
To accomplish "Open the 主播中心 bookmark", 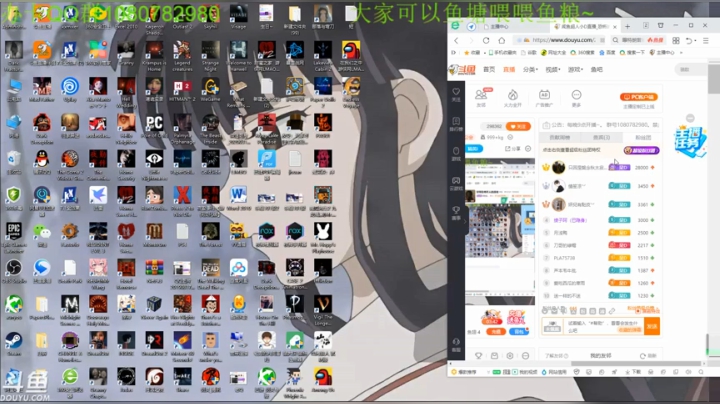I will pyautogui.click(x=662, y=52).
